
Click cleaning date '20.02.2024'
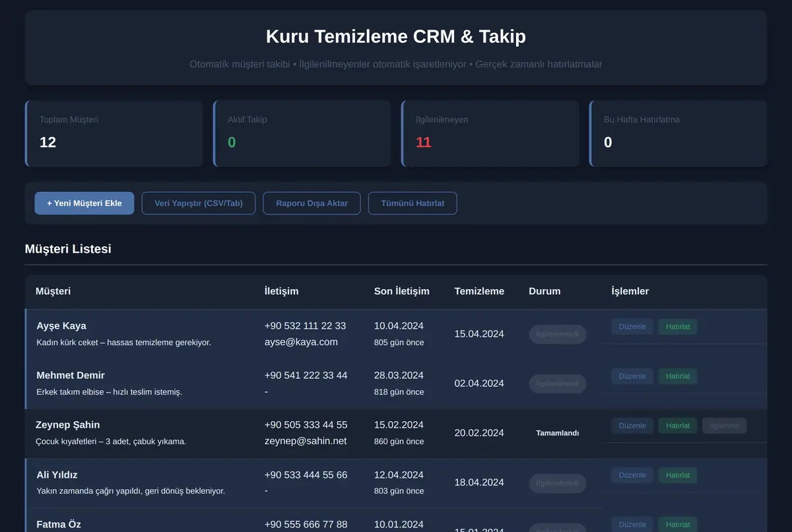pos(479,433)
